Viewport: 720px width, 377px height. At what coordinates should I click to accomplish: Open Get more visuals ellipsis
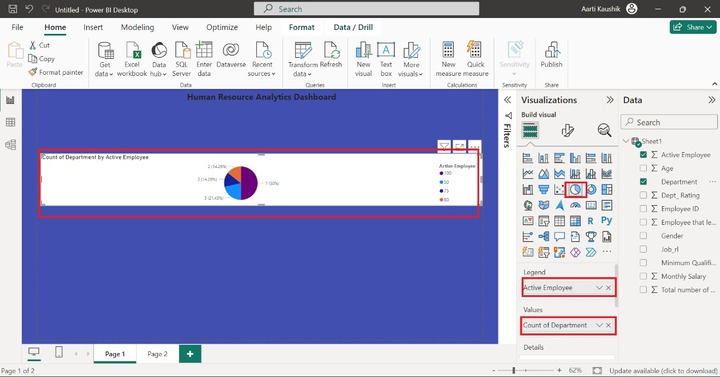coord(607,252)
